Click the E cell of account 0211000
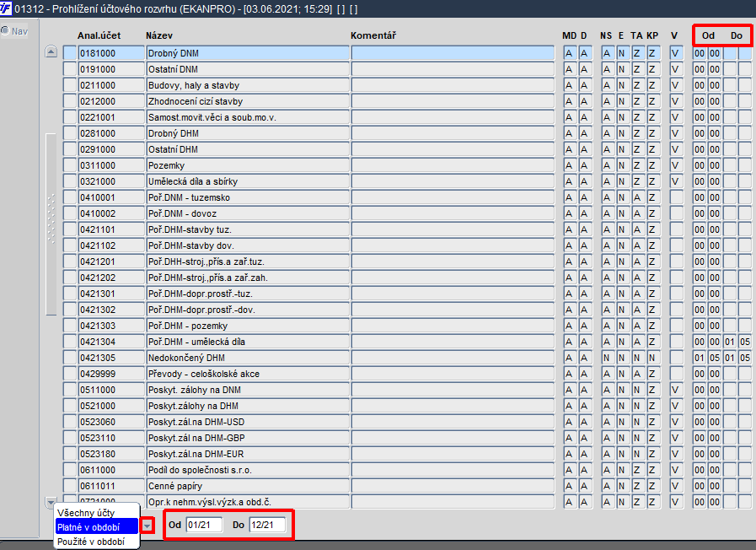 [623, 85]
